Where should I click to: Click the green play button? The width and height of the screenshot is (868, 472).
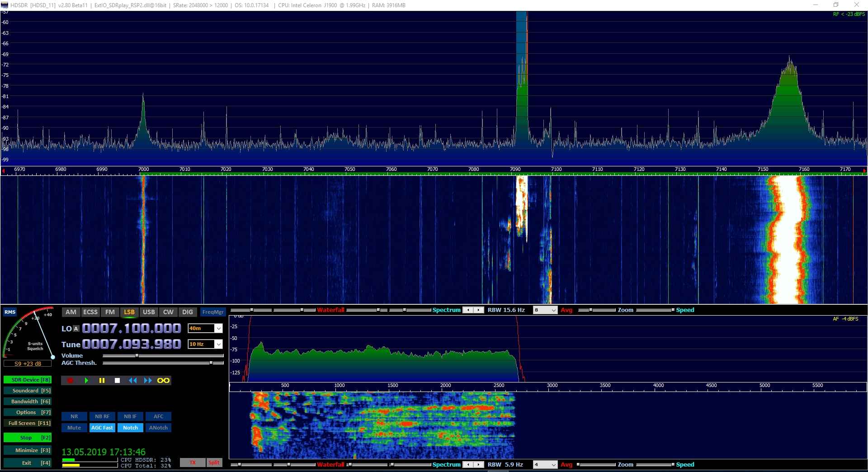point(86,381)
